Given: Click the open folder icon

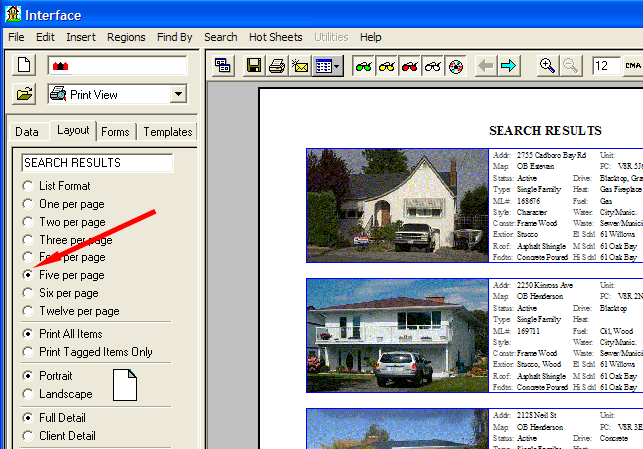Looking at the screenshot, I should [x=26, y=95].
